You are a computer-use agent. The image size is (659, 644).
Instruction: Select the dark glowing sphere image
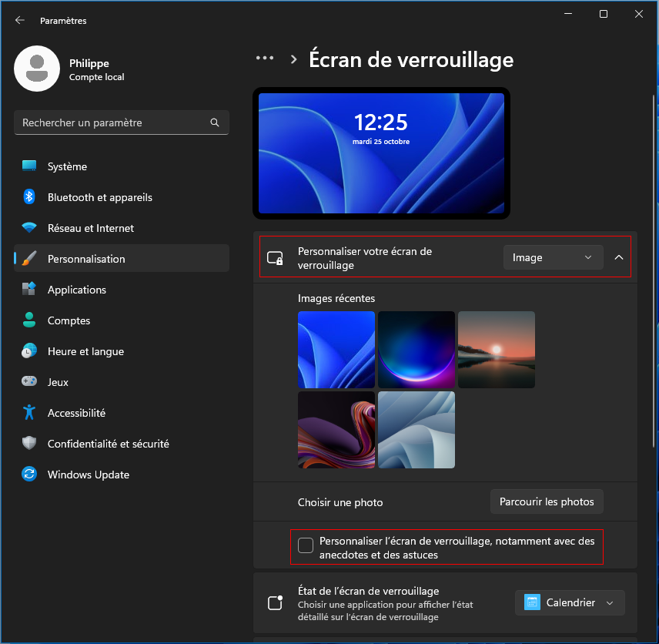[416, 350]
